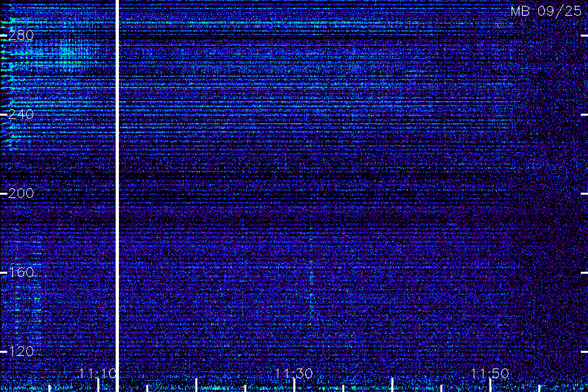
Task: Click the 11:30 time label
Action: pos(294,374)
